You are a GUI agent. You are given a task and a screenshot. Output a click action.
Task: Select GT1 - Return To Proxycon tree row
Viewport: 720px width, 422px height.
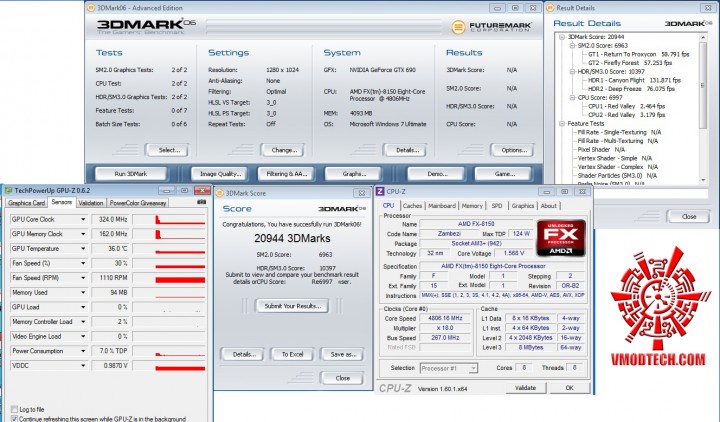[x=639, y=54]
